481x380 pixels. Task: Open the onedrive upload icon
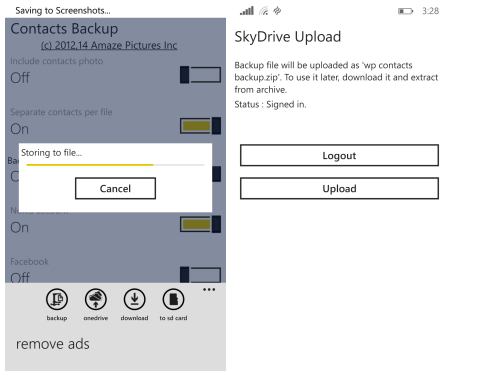[x=96, y=299]
